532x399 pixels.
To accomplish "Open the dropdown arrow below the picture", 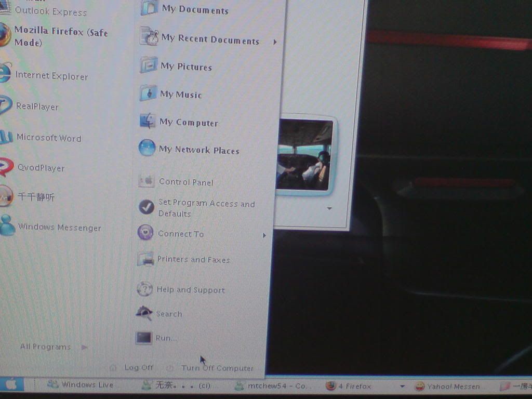I will 329,209.
